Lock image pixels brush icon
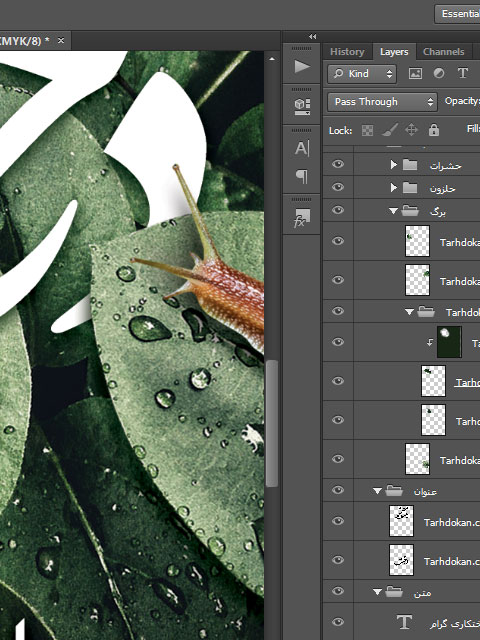This screenshot has width=480, height=640. tap(389, 130)
